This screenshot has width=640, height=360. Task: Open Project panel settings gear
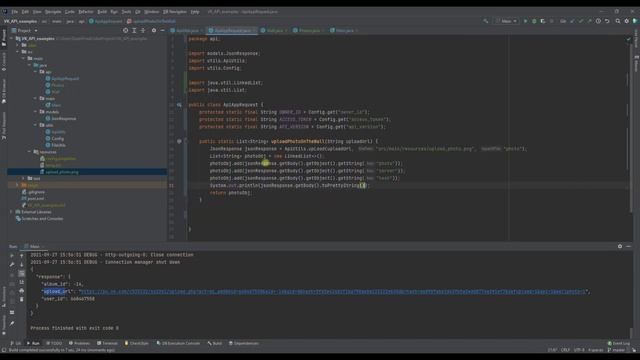pos(154,31)
